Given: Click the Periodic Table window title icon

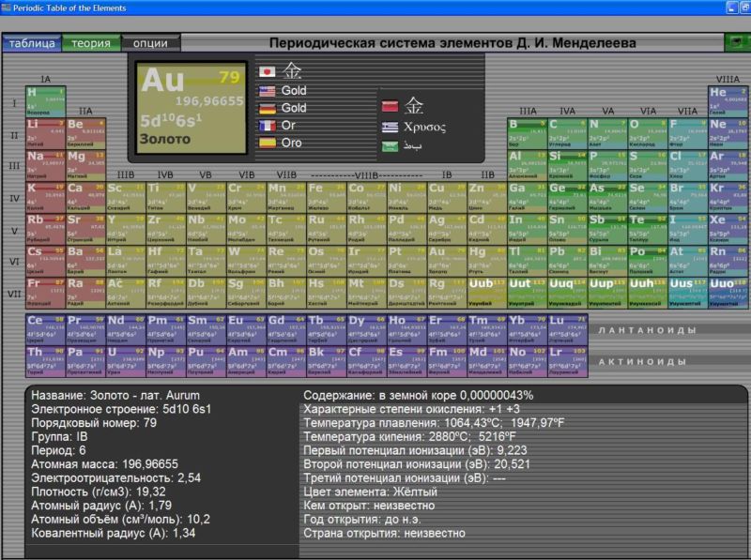Looking at the screenshot, I should point(7,8).
